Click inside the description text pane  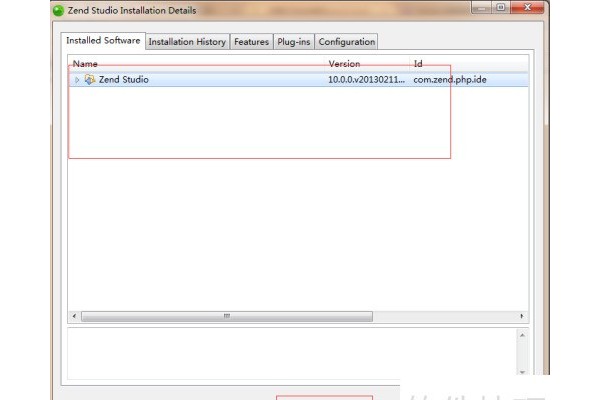(x=292, y=353)
